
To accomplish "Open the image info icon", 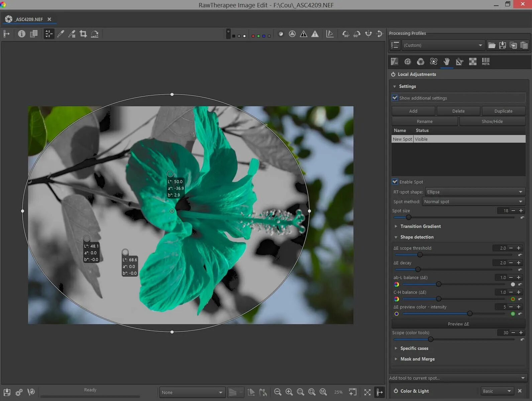I will point(22,34).
